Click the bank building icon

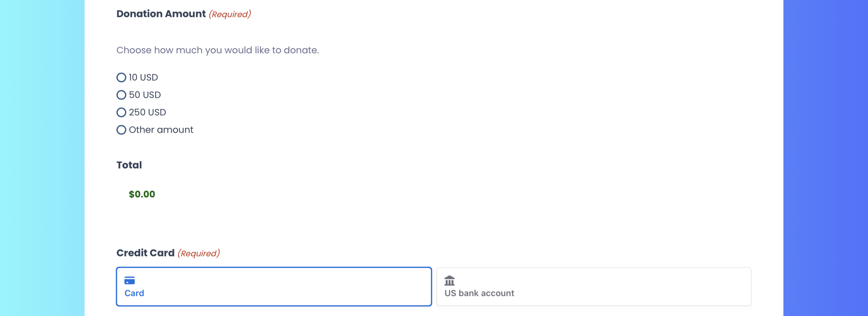point(449,280)
